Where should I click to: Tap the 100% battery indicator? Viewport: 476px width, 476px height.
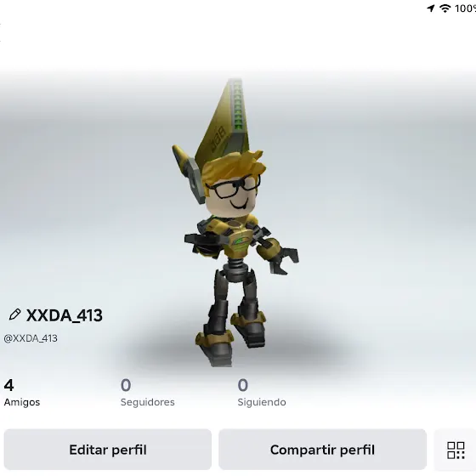click(x=465, y=8)
